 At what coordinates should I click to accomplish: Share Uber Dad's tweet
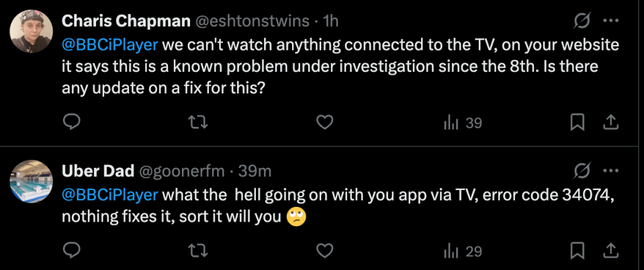click(610, 251)
